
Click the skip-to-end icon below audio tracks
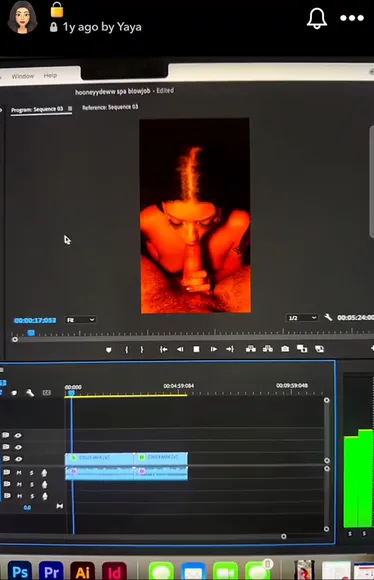(x=60, y=506)
